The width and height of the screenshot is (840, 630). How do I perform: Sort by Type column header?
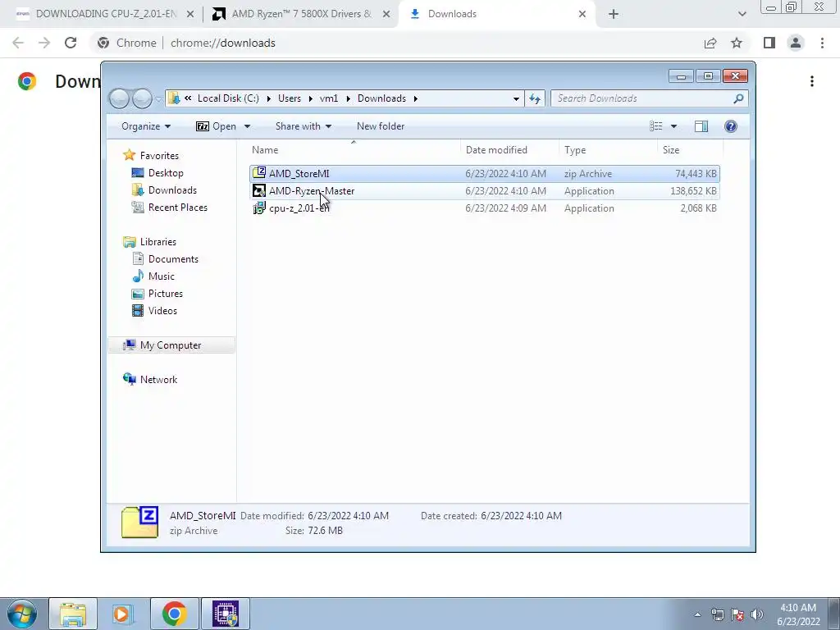608,150
